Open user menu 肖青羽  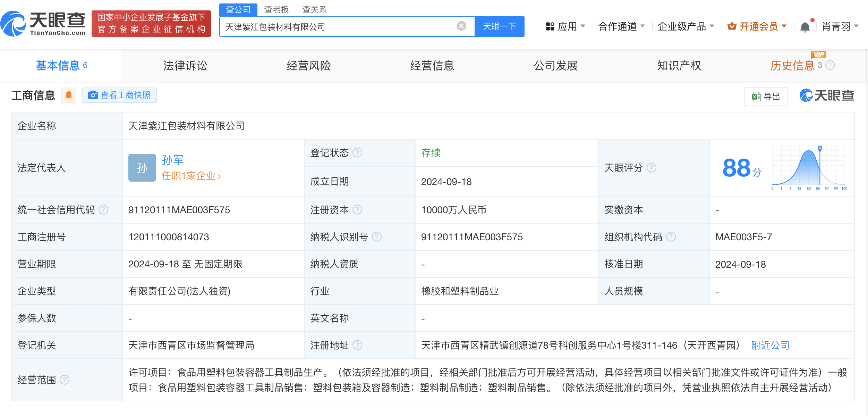(x=840, y=26)
